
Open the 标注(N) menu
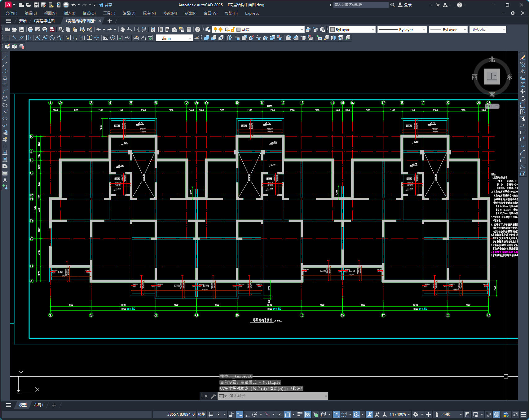[149, 13]
